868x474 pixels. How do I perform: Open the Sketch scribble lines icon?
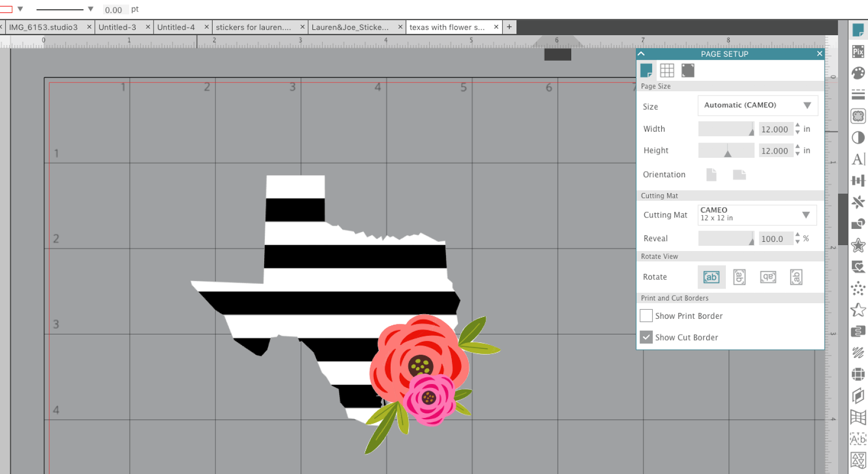pyautogui.click(x=858, y=353)
